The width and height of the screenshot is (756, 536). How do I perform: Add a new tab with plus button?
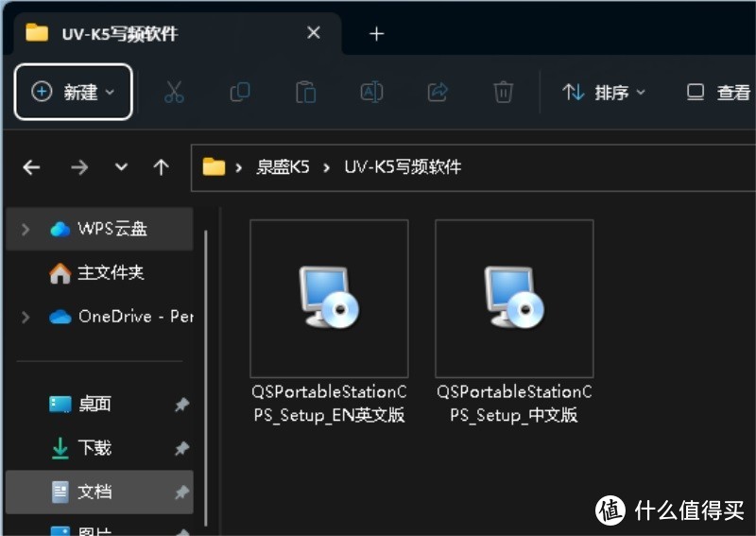point(376,34)
